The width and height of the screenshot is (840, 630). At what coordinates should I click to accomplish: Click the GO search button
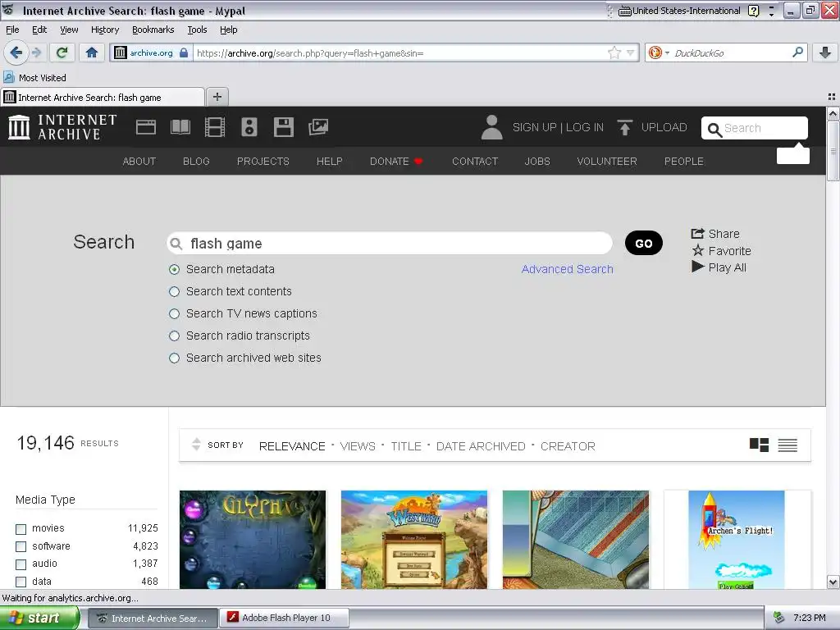pyautogui.click(x=644, y=243)
